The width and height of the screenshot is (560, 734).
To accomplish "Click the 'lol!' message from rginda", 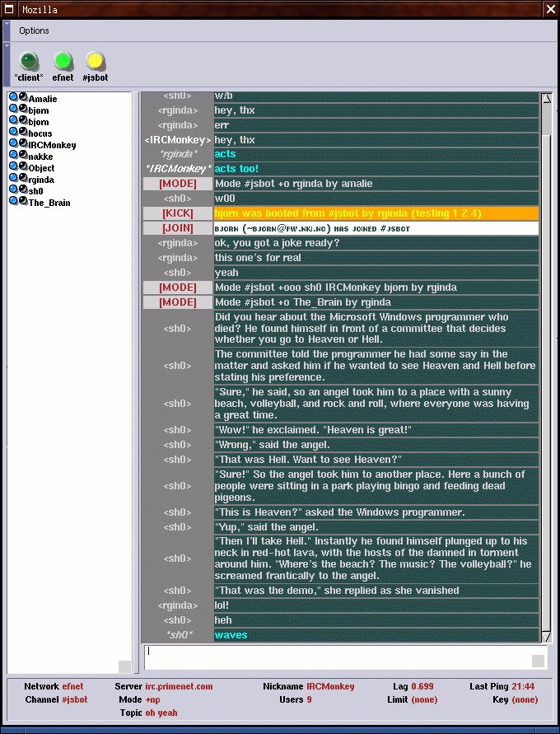I will click(x=376, y=605).
